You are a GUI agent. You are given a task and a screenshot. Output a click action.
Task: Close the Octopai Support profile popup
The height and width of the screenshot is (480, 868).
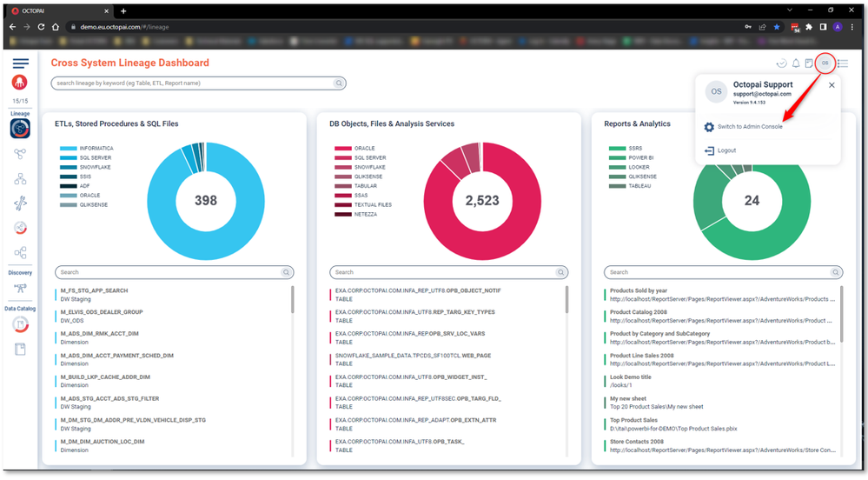click(x=832, y=85)
